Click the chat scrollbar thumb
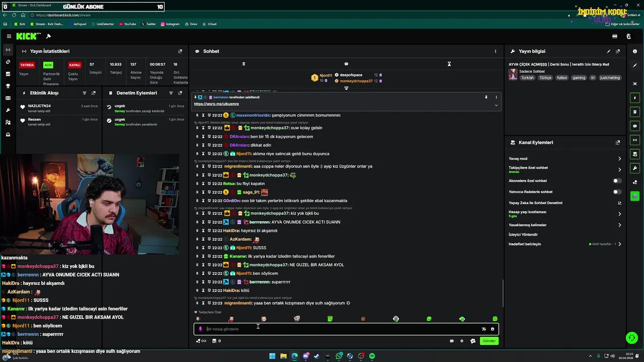Image resolution: width=644 pixels, height=362 pixels. tap(503, 293)
